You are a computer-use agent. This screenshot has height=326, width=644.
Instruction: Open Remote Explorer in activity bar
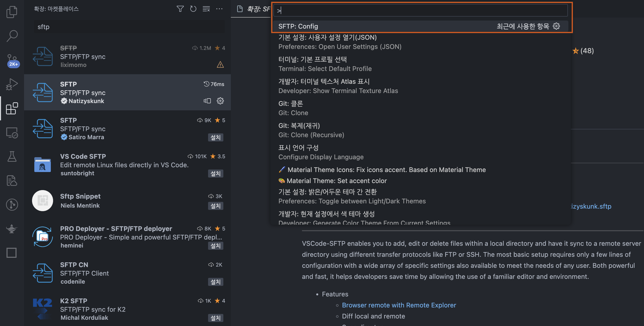tap(12, 132)
